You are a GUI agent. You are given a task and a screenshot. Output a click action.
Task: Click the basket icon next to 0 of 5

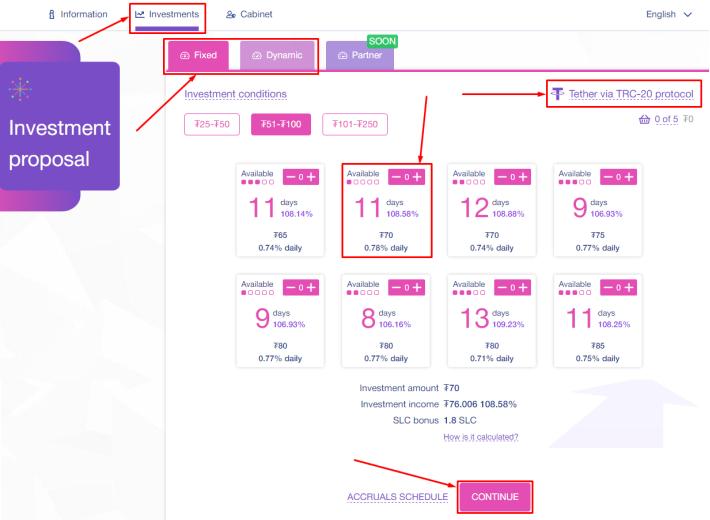coord(644,120)
